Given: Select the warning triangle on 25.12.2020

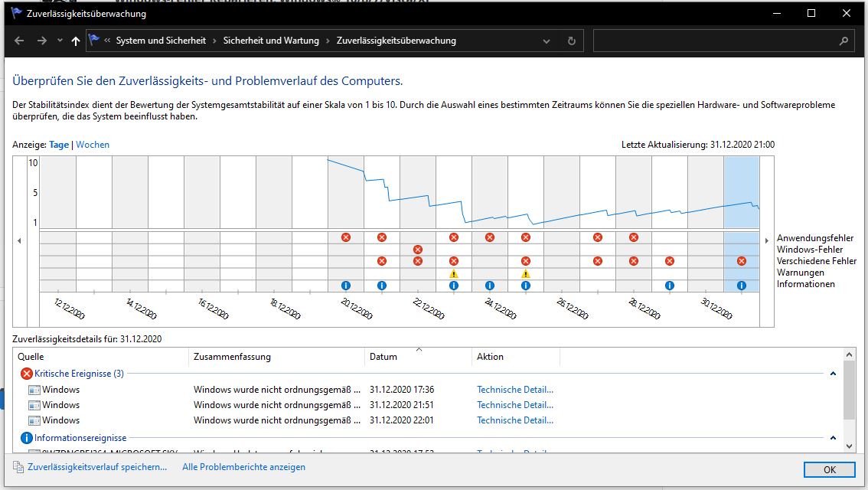Looking at the screenshot, I should point(526,273).
